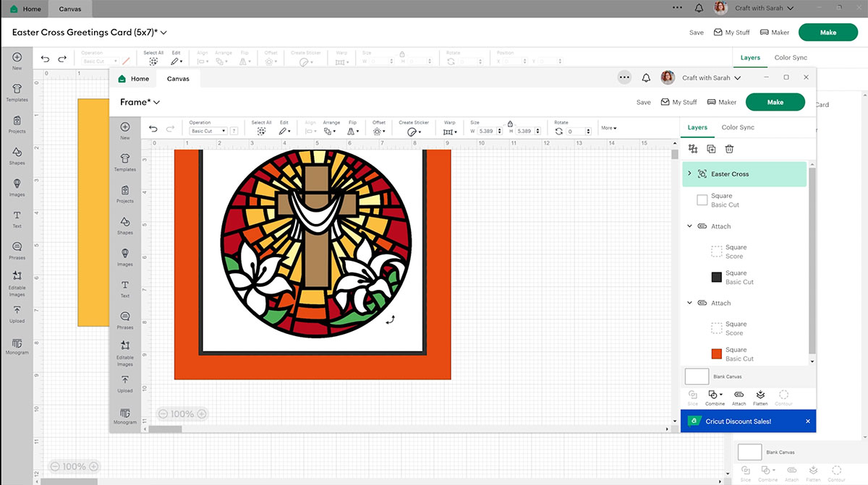The height and width of the screenshot is (485, 868).
Task: Open Templates in the back window sidebar
Action: click(x=17, y=93)
